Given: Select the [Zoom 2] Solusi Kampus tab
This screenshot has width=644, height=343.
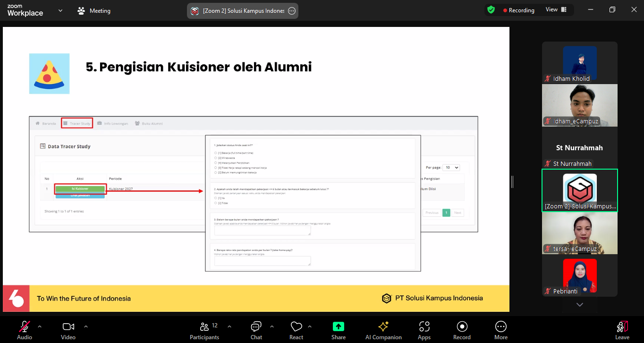Looking at the screenshot, I should 243,11.
